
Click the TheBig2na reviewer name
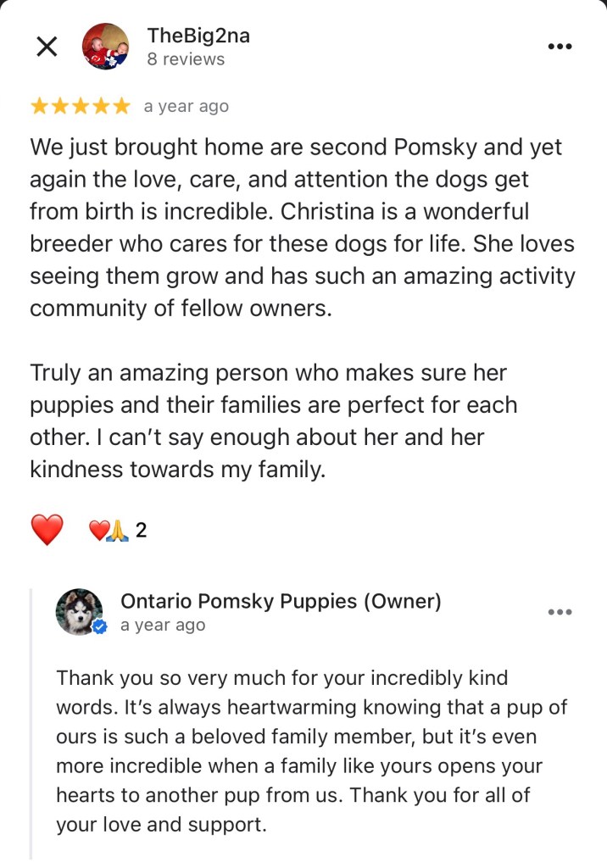[198, 36]
